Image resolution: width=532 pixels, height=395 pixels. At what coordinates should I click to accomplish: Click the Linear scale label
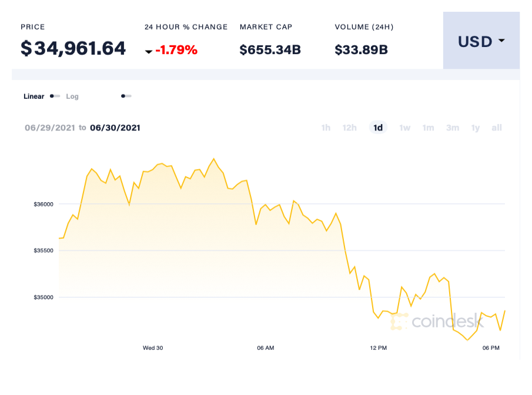coord(34,96)
